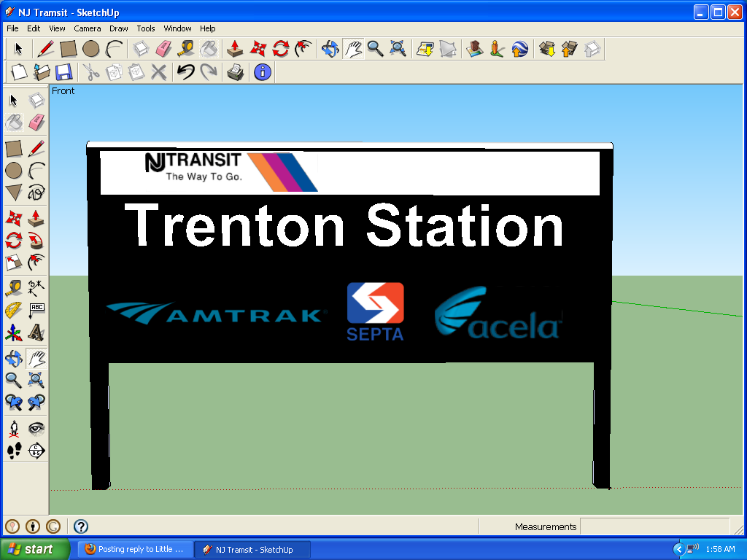This screenshot has height=560, width=747.
Task: Click the credits person icon in the status bar
Action: 33,526
